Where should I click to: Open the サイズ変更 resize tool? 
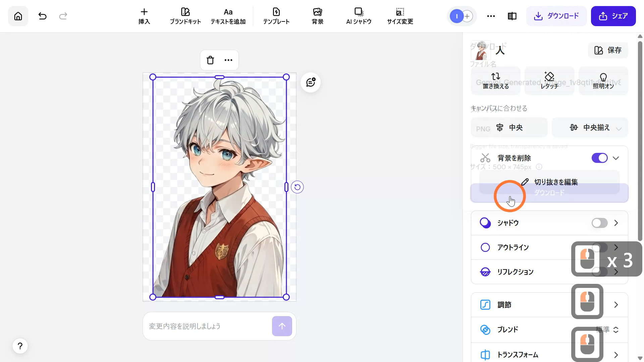point(400,16)
